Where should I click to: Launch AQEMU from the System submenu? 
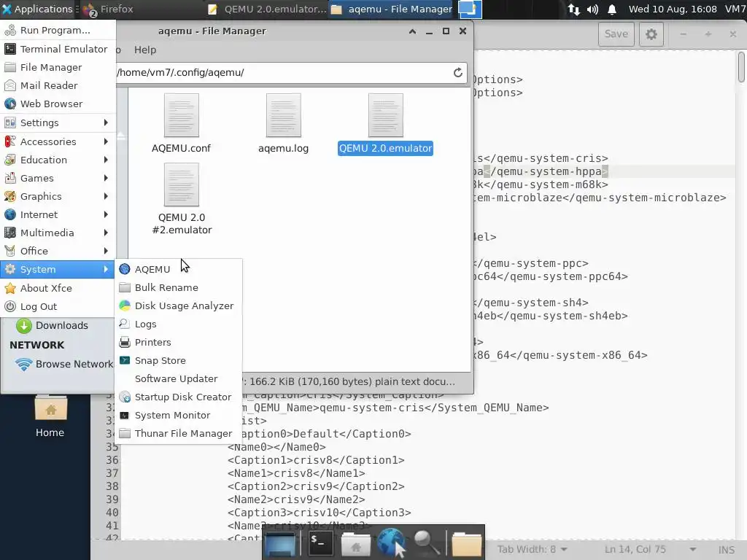[178, 269]
